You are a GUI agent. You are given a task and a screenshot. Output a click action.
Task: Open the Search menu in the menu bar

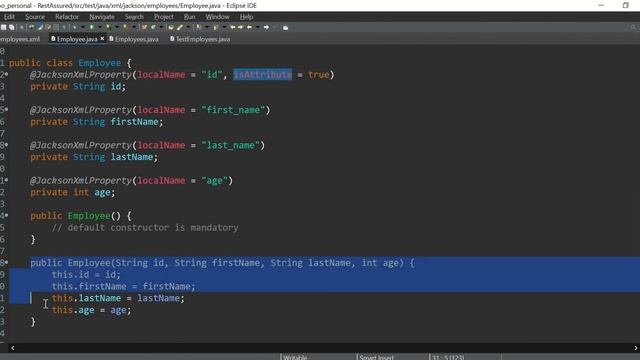click(x=134, y=17)
